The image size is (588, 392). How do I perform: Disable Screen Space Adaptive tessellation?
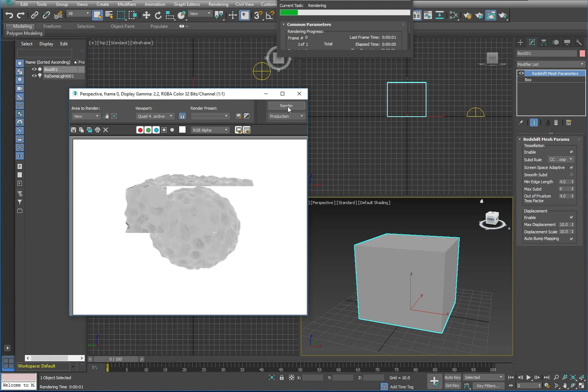pyautogui.click(x=571, y=167)
